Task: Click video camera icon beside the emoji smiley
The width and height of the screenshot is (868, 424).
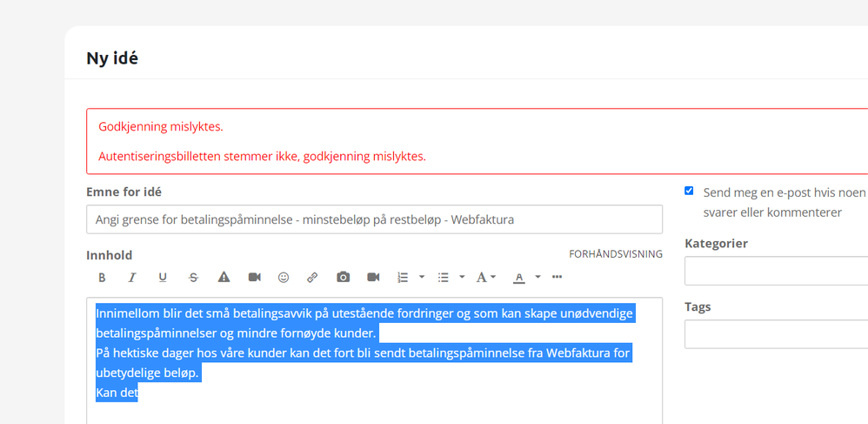Action: 254,277
